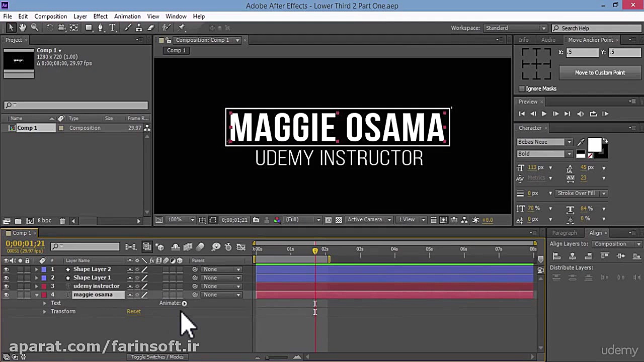Click the Animate text menu button
The width and height of the screenshot is (644, 362).
coord(184,303)
